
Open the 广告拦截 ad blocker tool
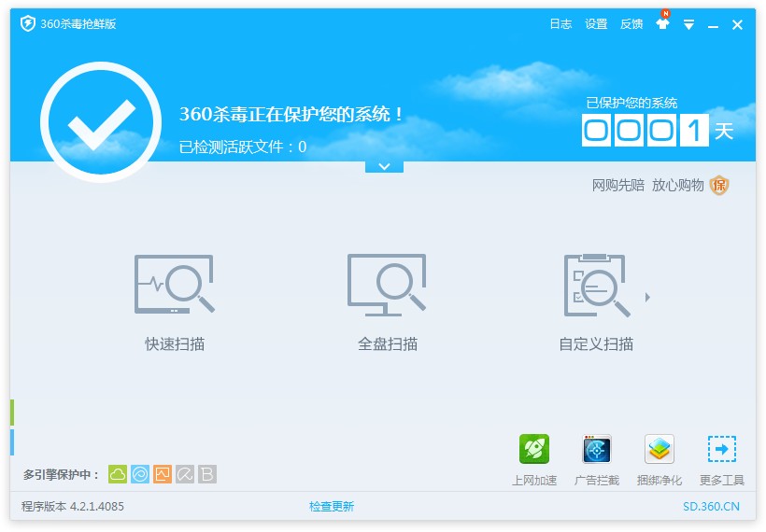(x=597, y=450)
